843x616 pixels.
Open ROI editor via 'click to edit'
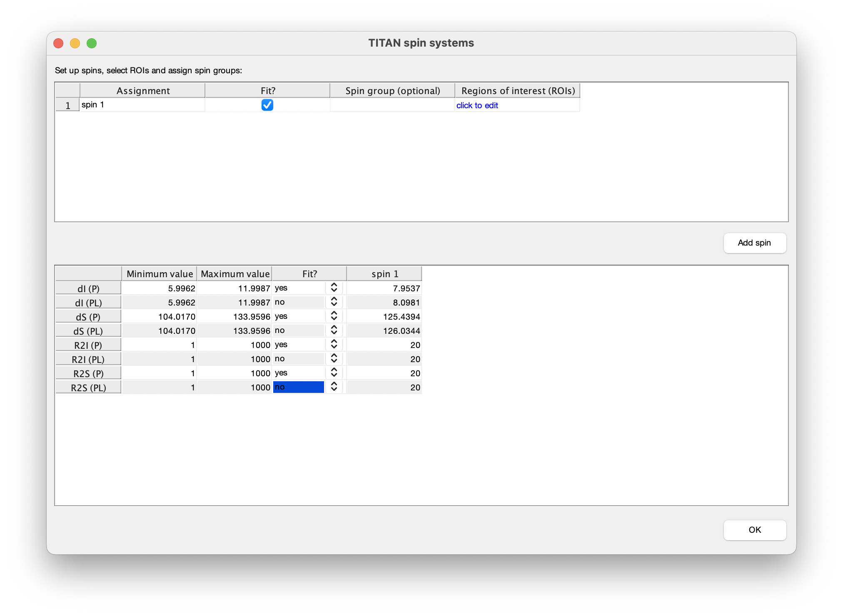[477, 105]
